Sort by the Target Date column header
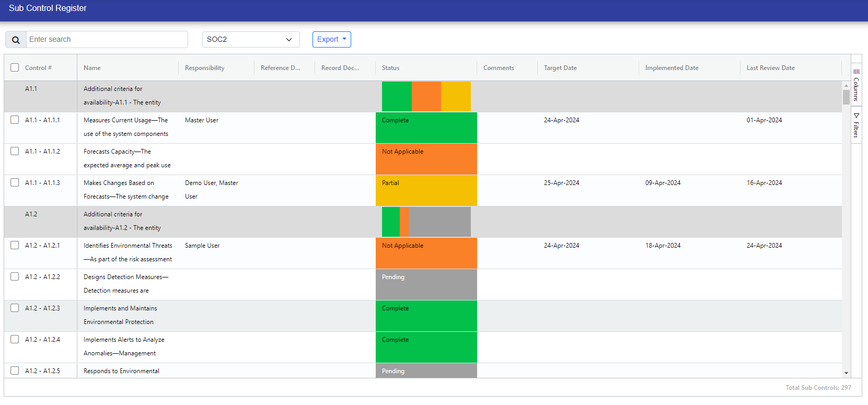The image size is (868, 405). click(x=560, y=68)
